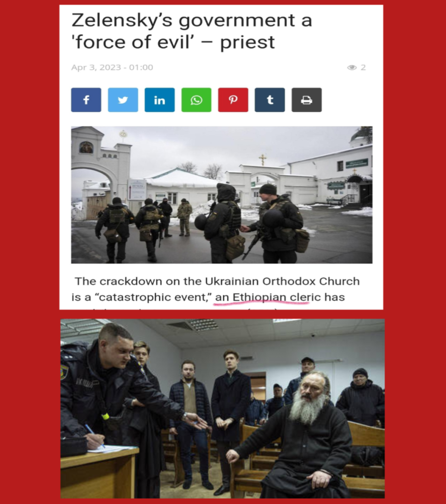Send the article through WhatsApp
This screenshot has height=504, width=446.
click(x=196, y=99)
